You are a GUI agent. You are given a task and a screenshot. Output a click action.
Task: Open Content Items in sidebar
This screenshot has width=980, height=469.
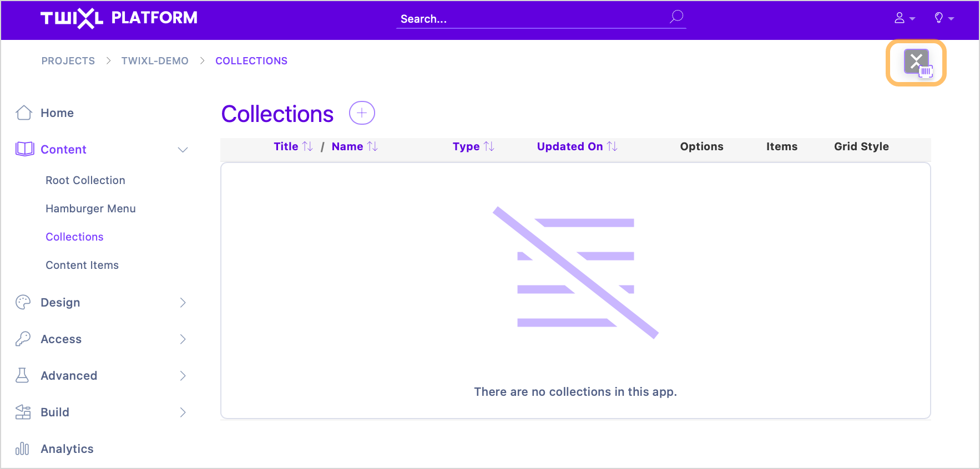(82, 265)
